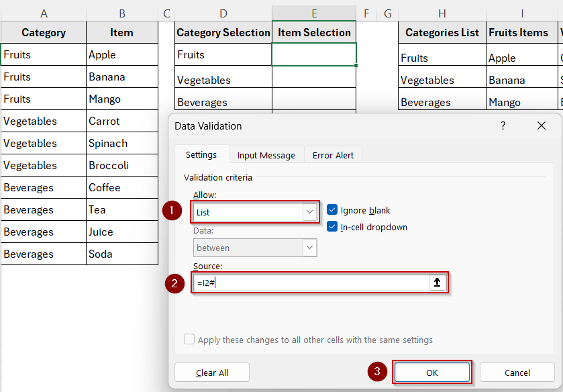
Task: Select Vegetables in Category Selection column
Action: 223,77
